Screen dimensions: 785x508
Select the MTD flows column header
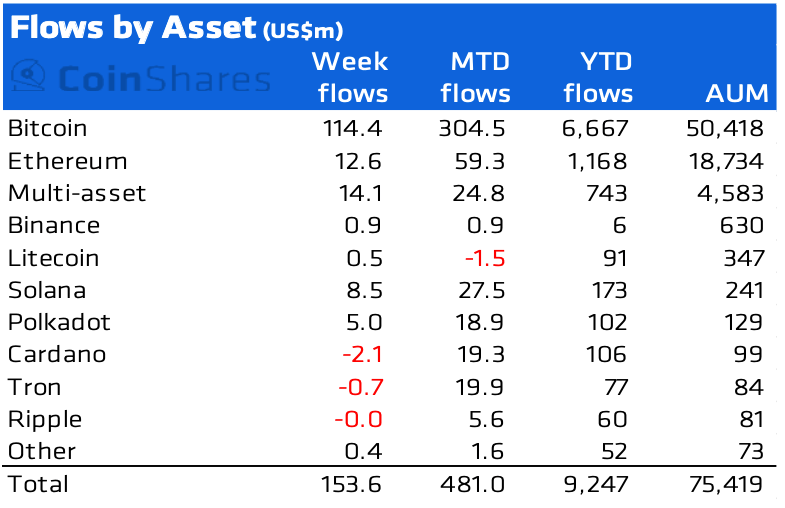click(474, 78)
